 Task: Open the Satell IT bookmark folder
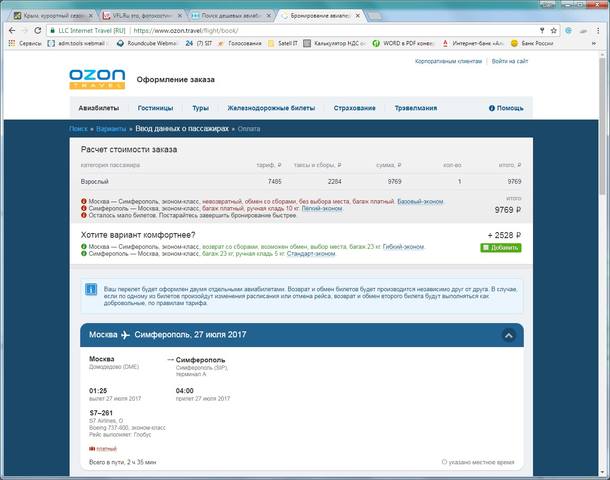pos(283,43)
